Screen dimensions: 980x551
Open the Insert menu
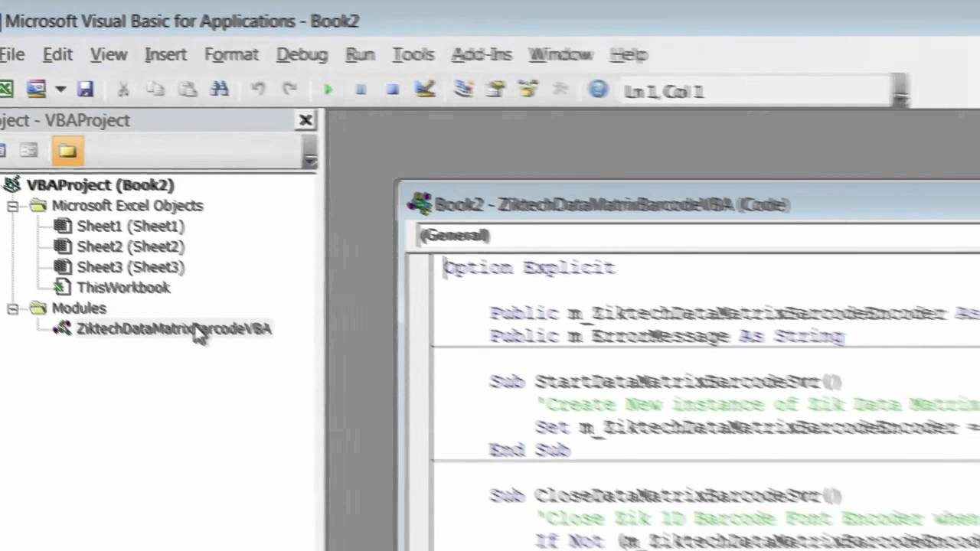pyautogui.click(x=165, y=54)
